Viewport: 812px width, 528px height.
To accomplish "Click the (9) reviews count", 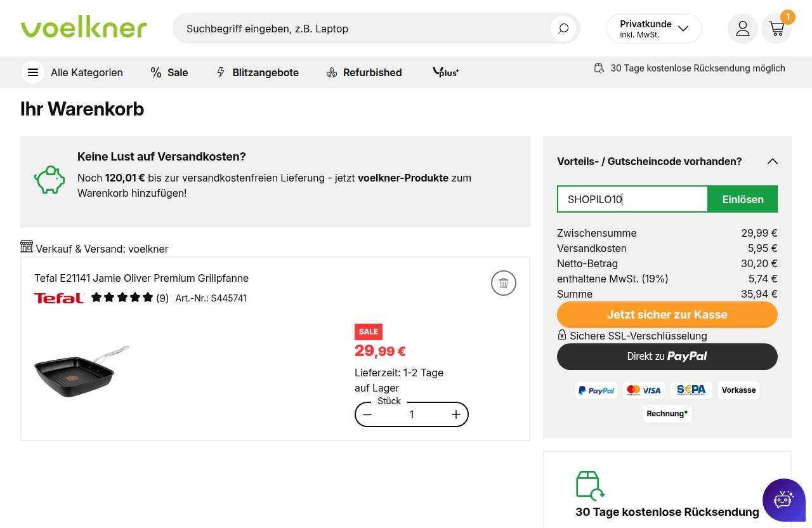I will point(162,298).
